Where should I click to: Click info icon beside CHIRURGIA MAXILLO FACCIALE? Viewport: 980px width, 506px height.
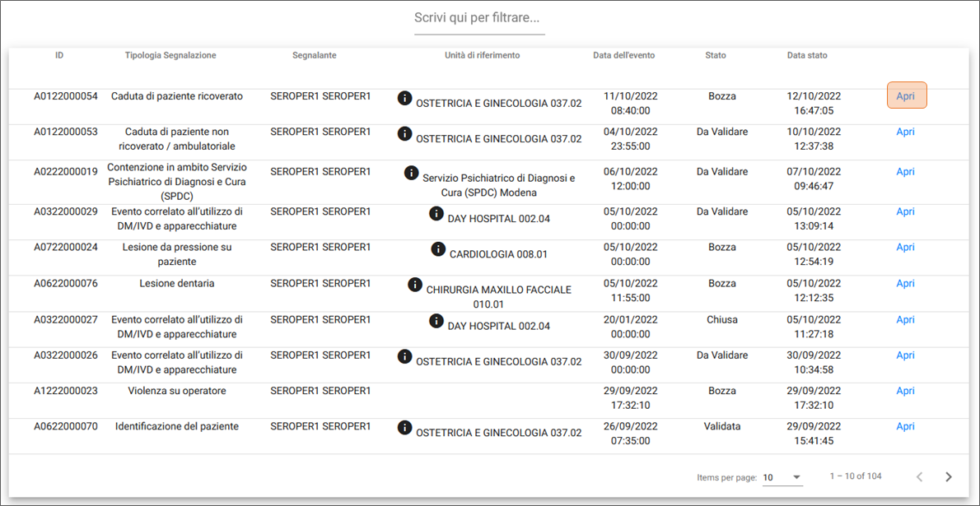415,285
